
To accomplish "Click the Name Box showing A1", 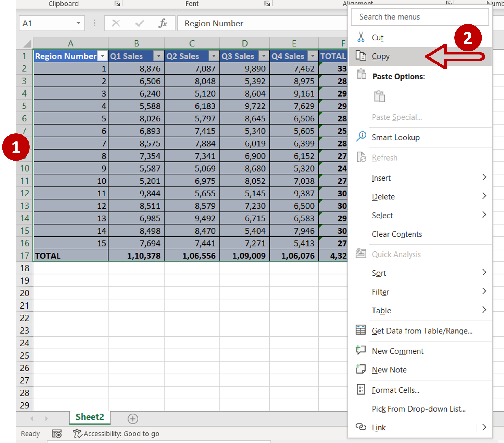I will 52,23.
